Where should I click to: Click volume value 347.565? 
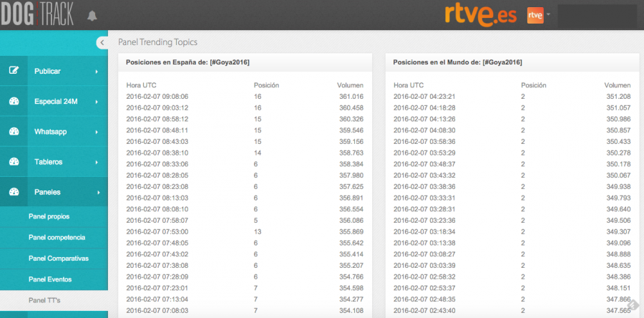click(x=618, y=311)
